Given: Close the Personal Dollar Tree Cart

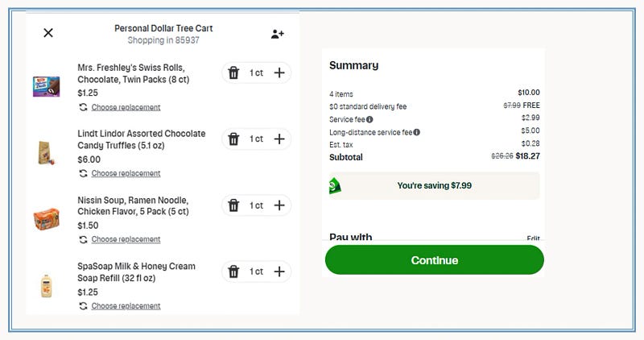Looking at the screenshot, I should pos(48,33).
